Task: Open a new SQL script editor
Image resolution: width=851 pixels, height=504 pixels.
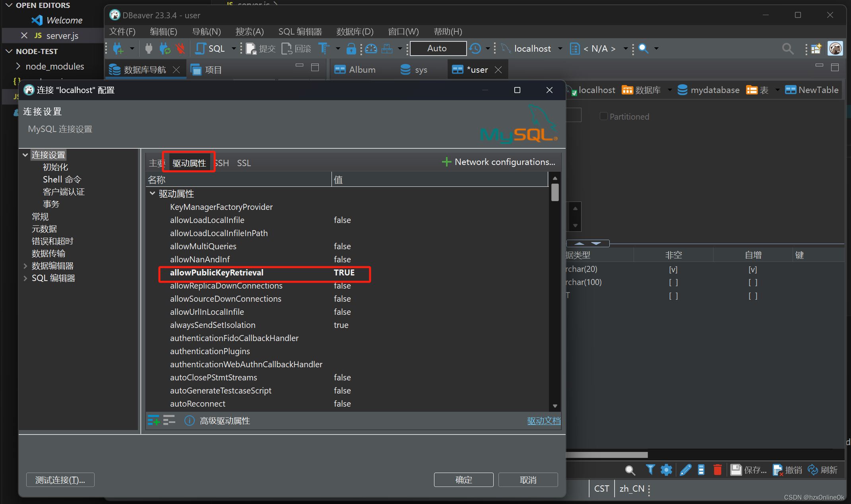Action: [210, 48]
